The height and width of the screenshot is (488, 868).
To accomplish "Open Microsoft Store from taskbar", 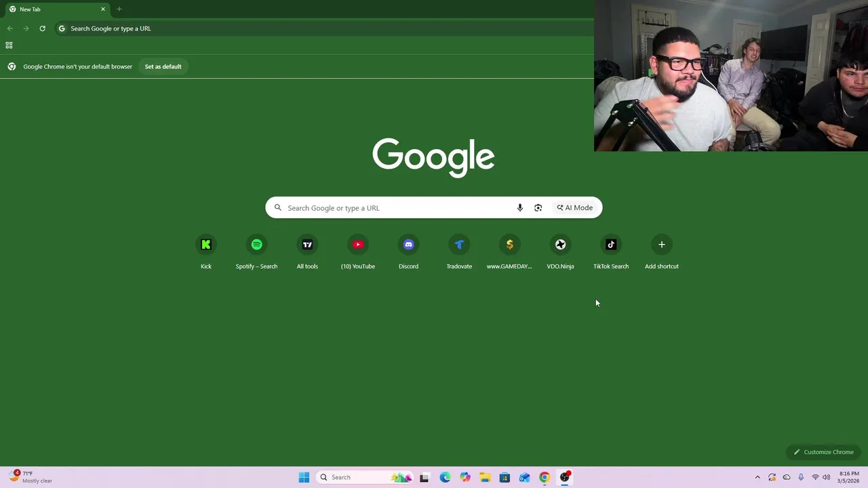I will point(505,477).
